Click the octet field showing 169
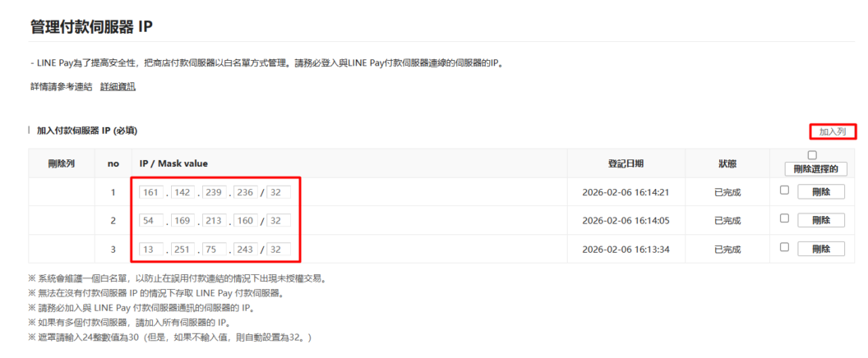 182,221
